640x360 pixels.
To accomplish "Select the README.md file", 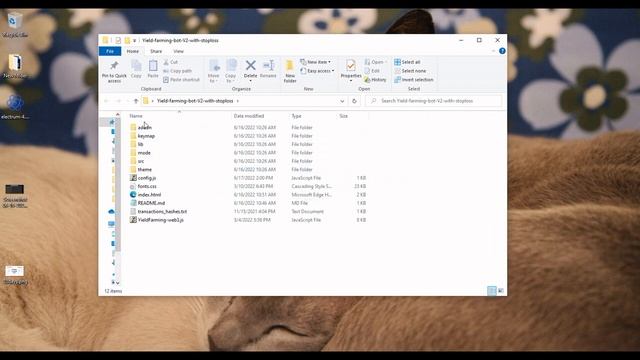I will click(151, 203).
